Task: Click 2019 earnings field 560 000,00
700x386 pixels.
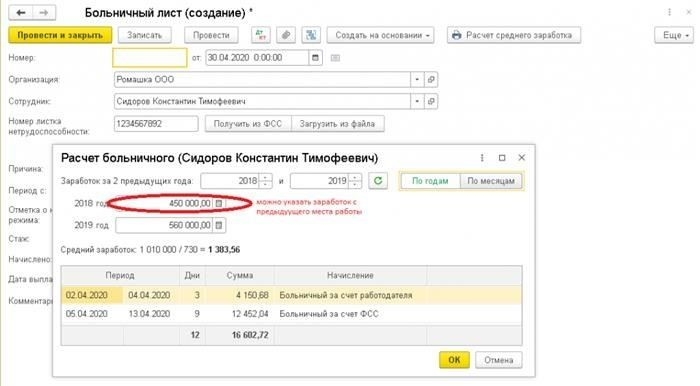Action: pos(165,225)
